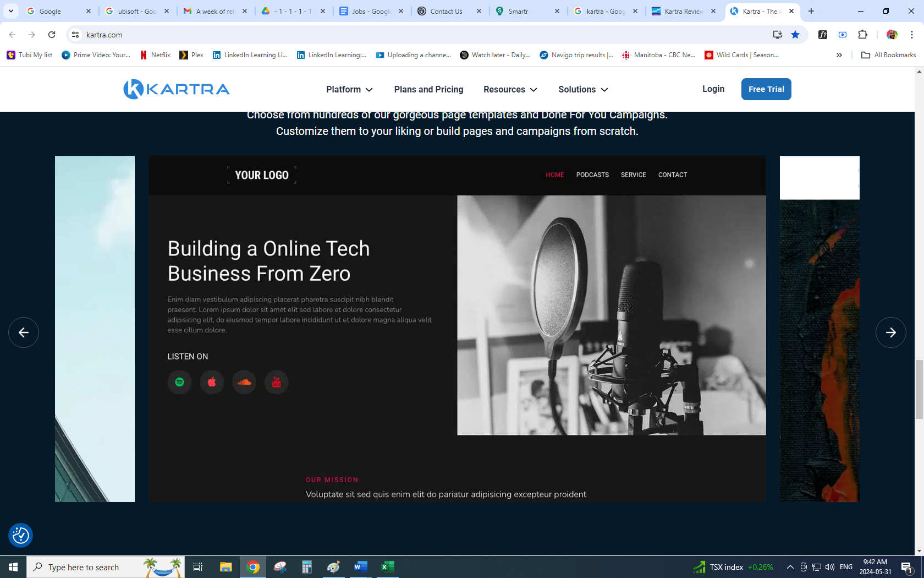Screen dimensions: 924x578
Task: Open the cookie consent badge icon
Action: click(21, 535)
